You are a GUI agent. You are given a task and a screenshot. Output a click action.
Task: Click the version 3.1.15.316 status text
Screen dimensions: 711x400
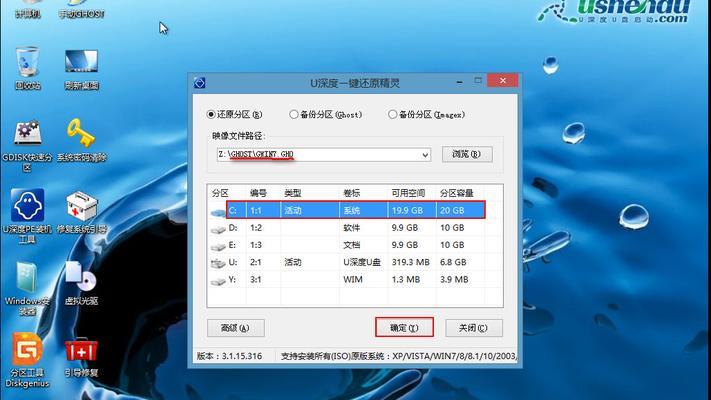(229, 356)
